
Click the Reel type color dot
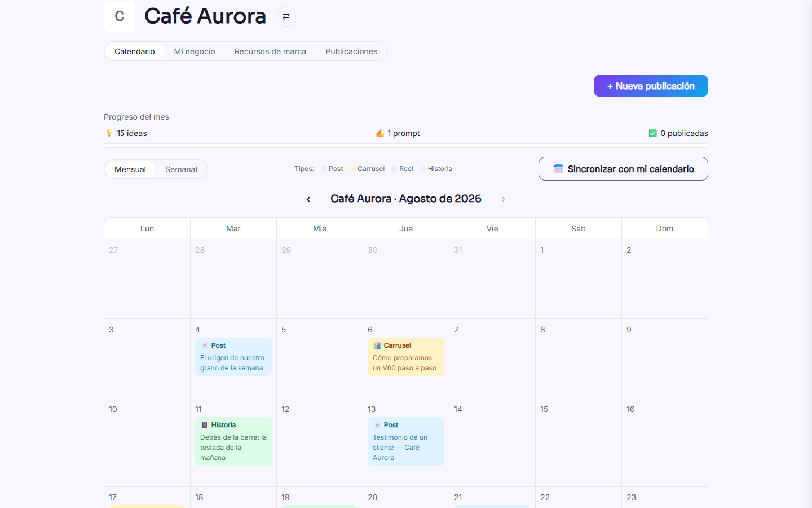pos(394,169)
